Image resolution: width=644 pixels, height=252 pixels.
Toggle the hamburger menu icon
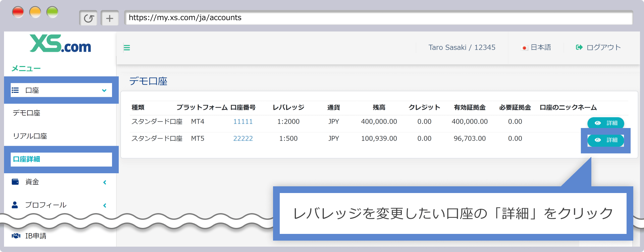(127, 48)
